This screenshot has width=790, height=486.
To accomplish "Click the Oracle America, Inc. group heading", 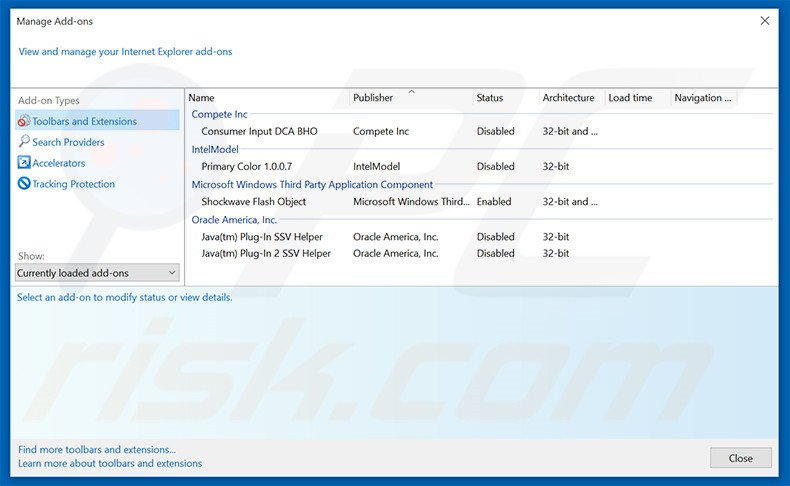I will [x=234, y=220].
